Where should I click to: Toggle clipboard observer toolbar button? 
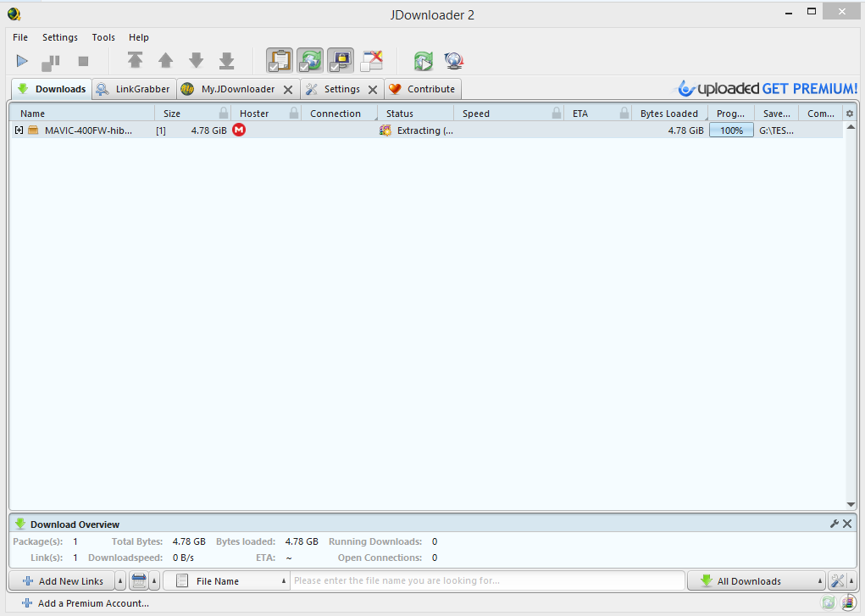pyautogui.click(x=280, y=60)
